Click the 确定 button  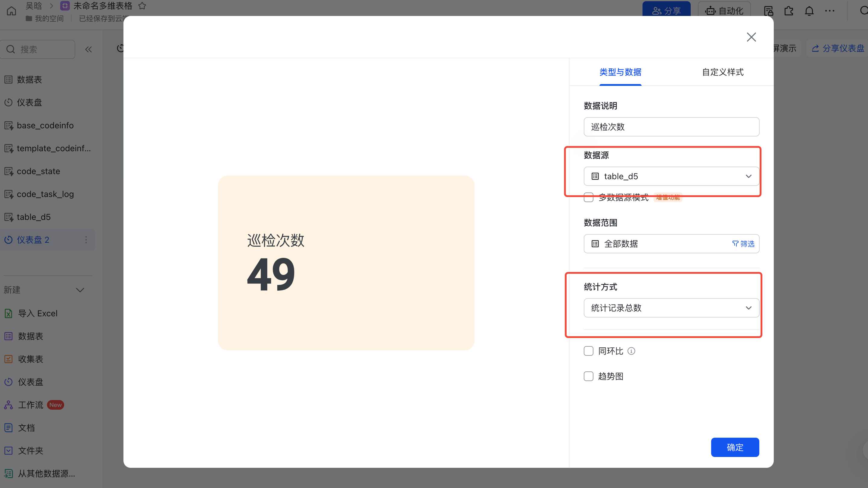pos(735,448)
